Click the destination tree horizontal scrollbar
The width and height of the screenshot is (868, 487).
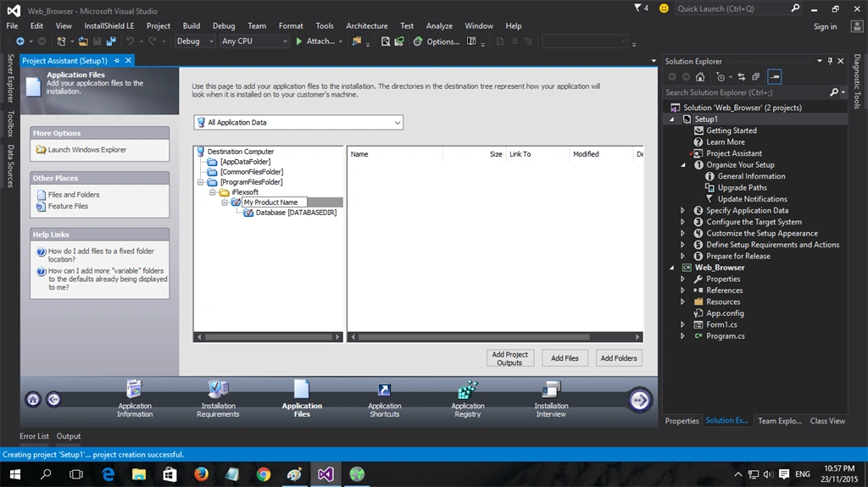coord(269,337)
